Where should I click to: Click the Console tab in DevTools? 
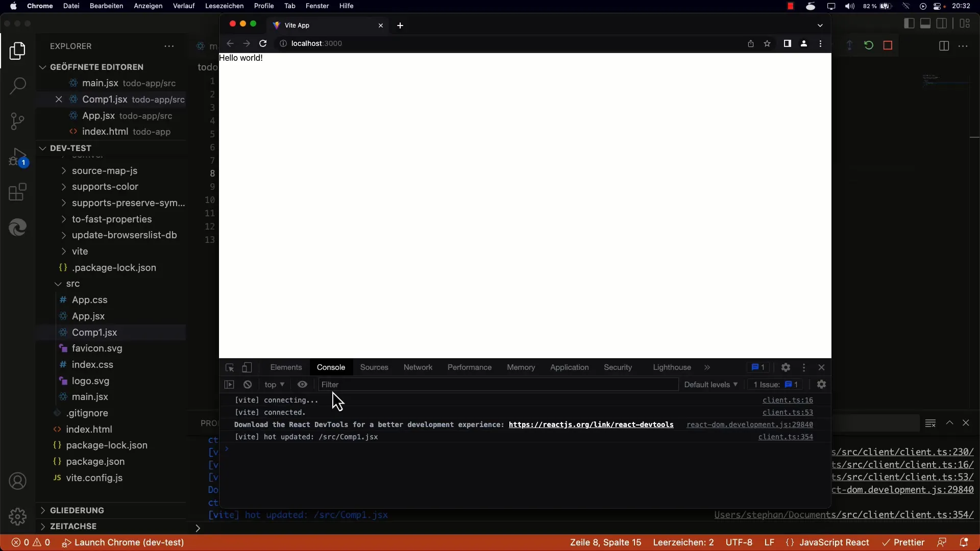point(331,367)
